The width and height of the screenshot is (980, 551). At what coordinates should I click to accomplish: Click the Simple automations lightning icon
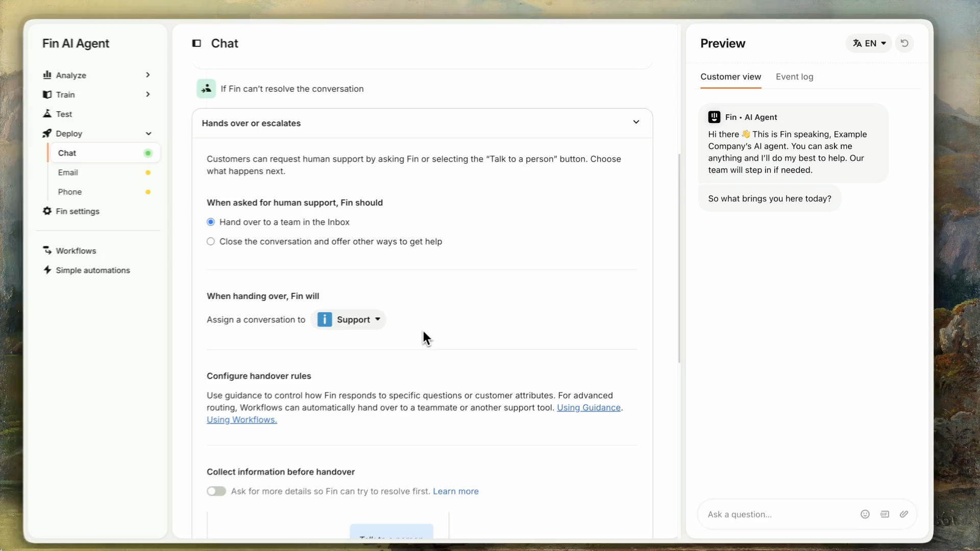coord(47,270)
